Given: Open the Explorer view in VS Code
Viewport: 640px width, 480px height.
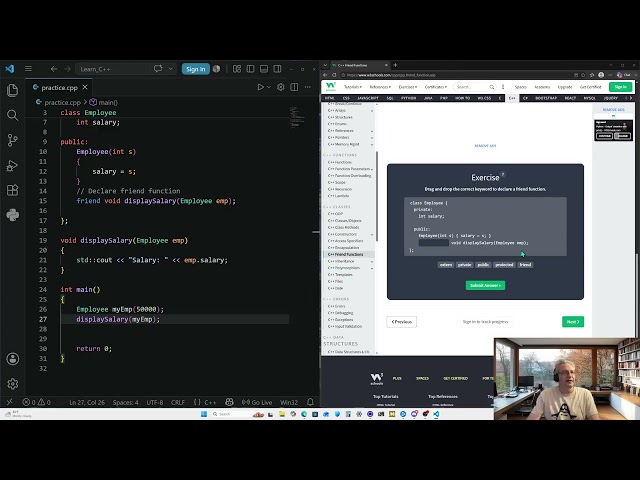Looking at the screenshot, I should point(13,90).
